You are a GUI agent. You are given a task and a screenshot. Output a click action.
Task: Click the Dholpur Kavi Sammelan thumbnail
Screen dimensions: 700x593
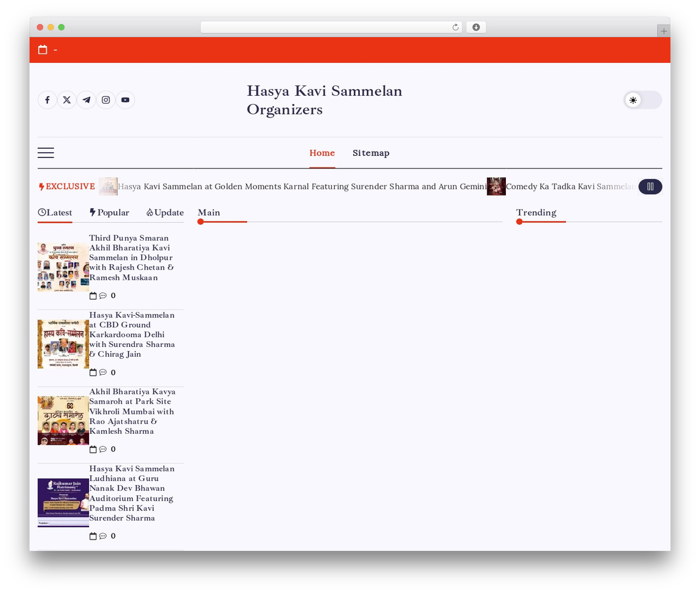[63, 267]
